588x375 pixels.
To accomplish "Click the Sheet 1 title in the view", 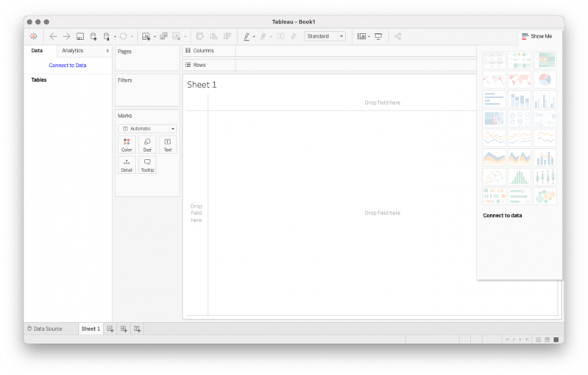I will (x=202, y=85).
